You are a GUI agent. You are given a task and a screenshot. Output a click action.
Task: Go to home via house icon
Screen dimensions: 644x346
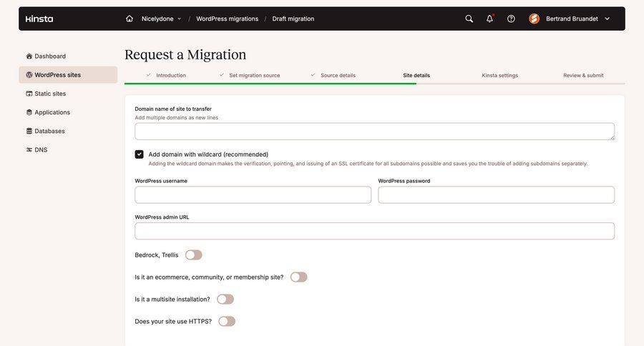click(130, 19)
